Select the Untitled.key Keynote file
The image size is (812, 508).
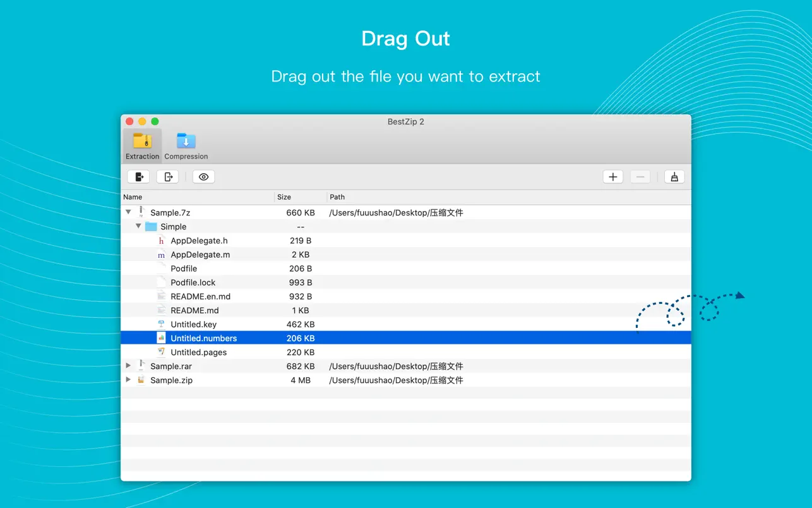[x=193, y=324]
